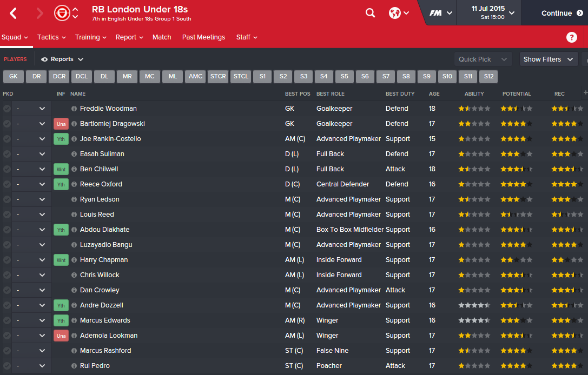Open the world globe menu

click(x=399, y=13)
